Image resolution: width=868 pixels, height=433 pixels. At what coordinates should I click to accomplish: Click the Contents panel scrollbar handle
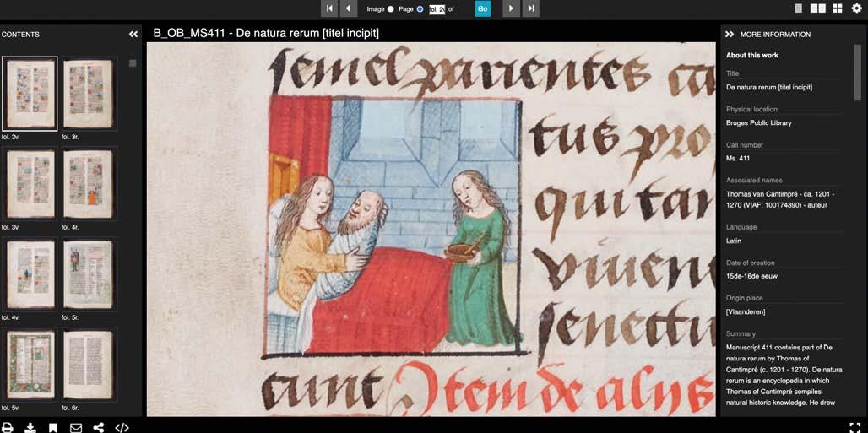coord(133,63)
